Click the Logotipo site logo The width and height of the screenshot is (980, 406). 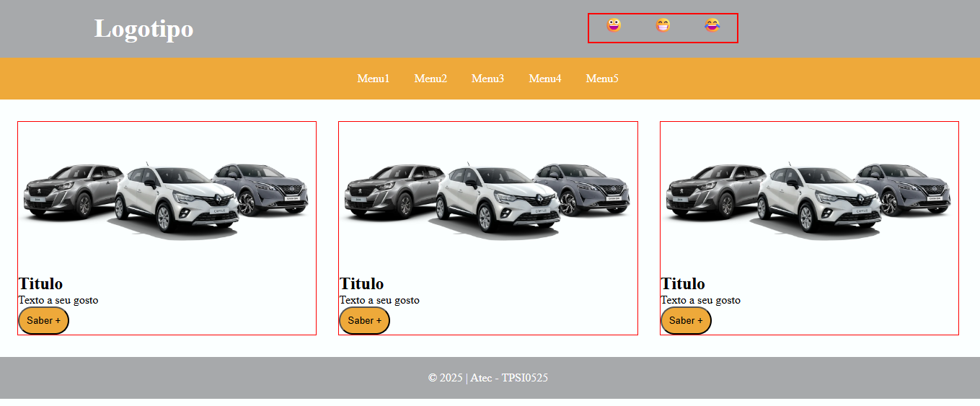coord(144,29)
